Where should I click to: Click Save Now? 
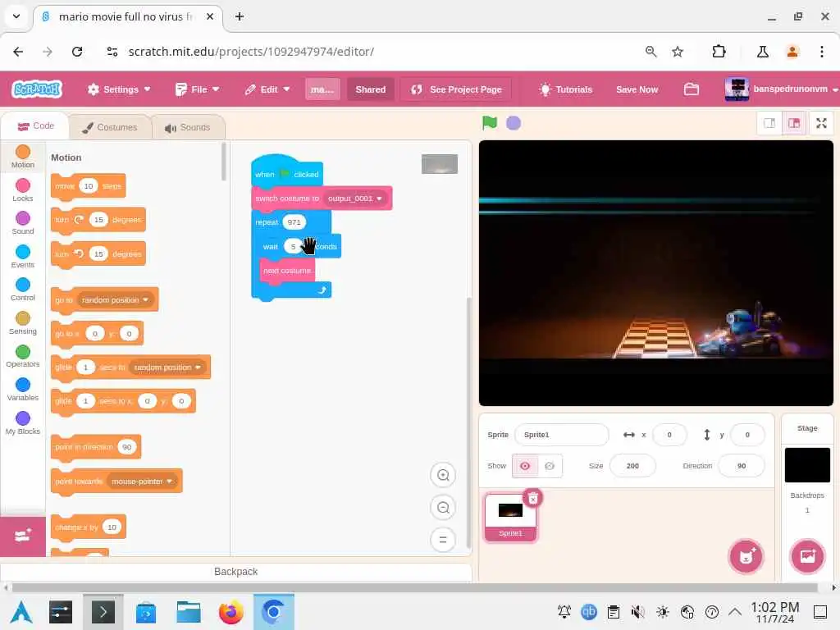[x=637, y=89]
